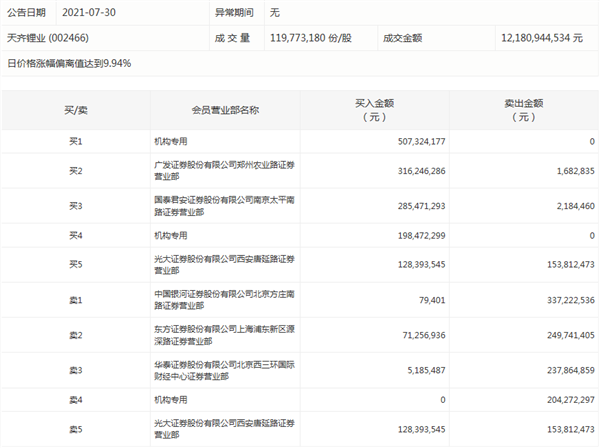Screen dimensions: 600x448
Task: Click the 成交金额 label
Action: (403, 38)
